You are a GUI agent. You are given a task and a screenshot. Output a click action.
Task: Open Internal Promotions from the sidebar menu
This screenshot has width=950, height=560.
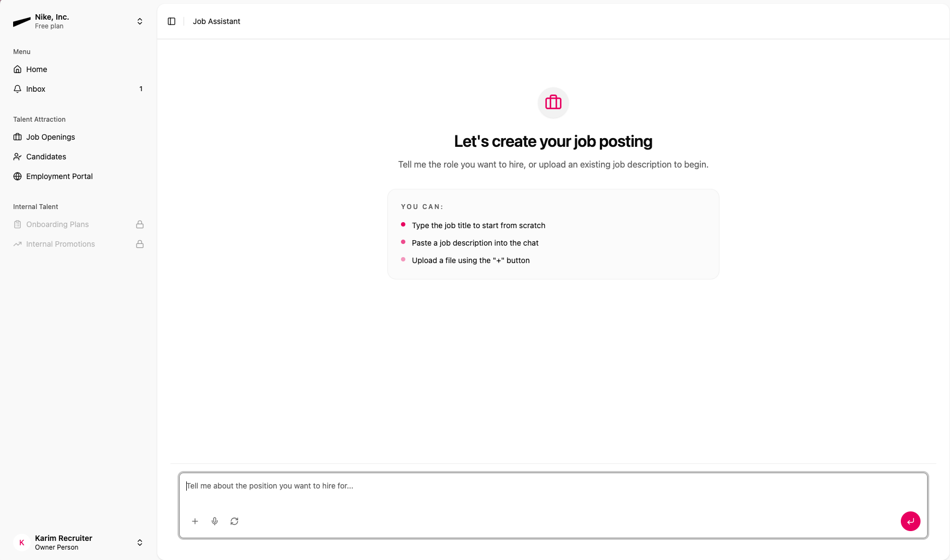point(60,244)
